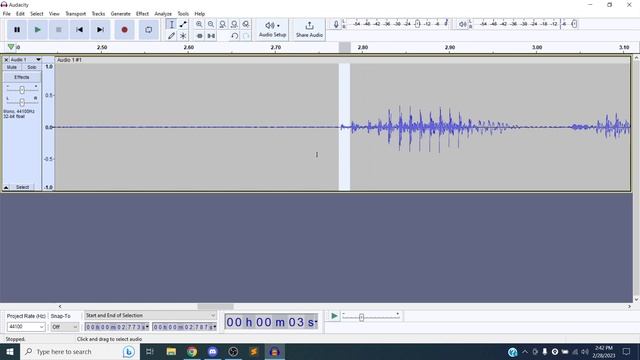Mute the Audio 1 track
Viewport: 640px width, 360px height.
point(12,67)
